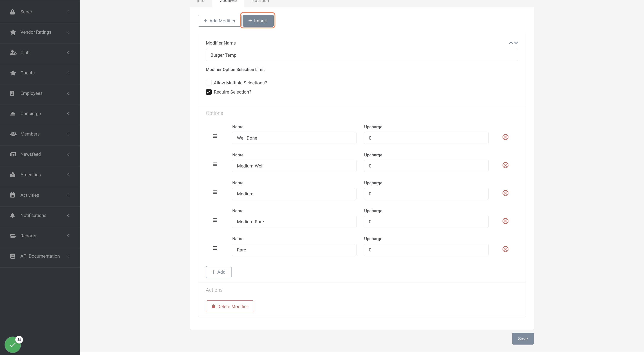This screenshot has width=644, height=355.
Task: Remove the Medium-Rare option
Action: click(x=505, y=221)
